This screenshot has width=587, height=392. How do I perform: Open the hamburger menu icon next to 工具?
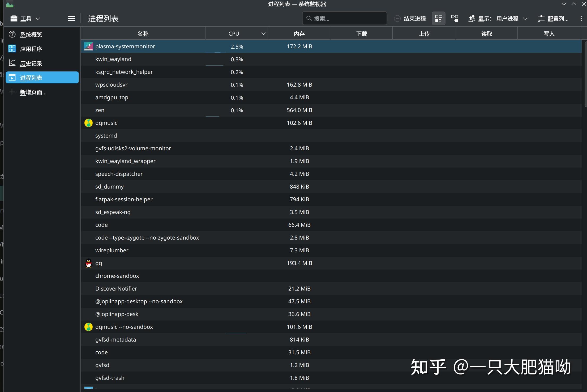point(71,18)
